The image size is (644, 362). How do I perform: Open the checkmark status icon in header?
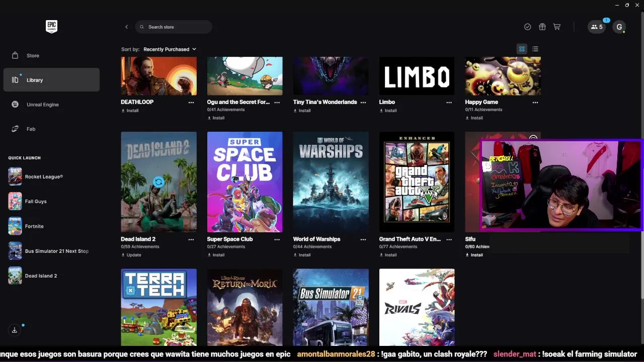coord(527,27)
